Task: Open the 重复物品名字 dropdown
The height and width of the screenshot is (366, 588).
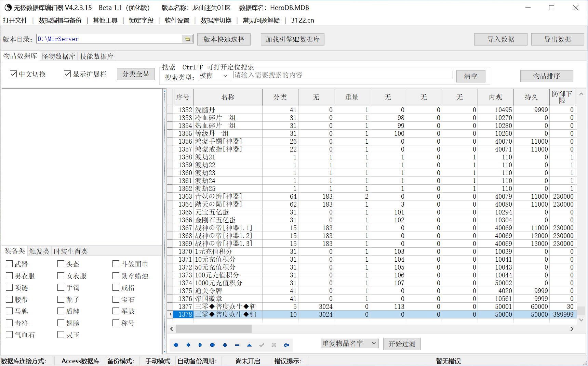Action: [349, 343]
